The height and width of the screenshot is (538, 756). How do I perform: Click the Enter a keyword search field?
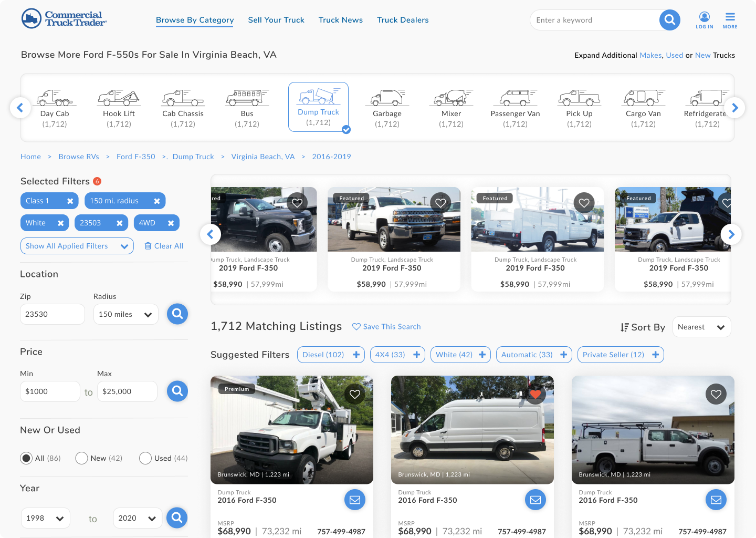tap(594, 20)
